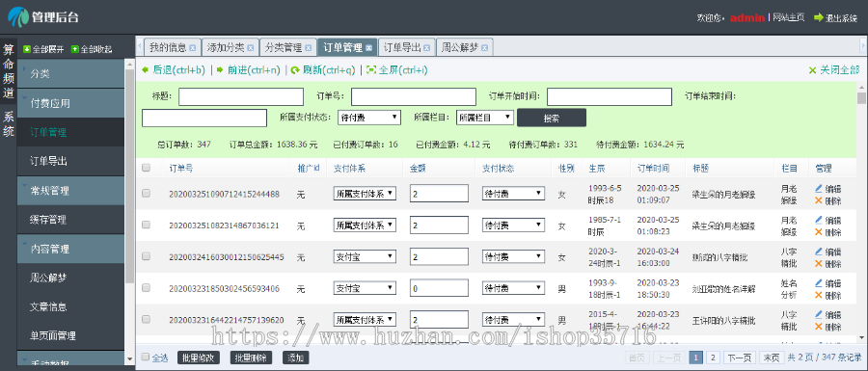Screen dimensions: 868x371
Task: Click the 退出系统 green arrow icon
Action: click(x=818, y=17)
